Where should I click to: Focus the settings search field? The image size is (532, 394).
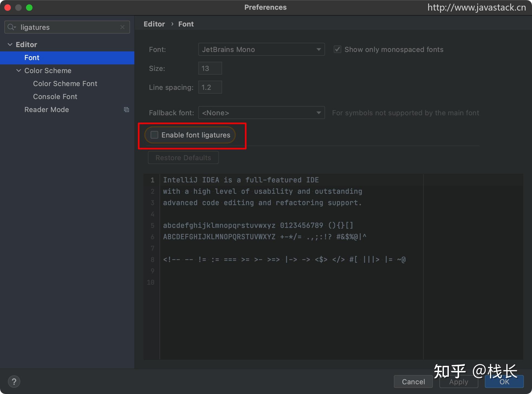point(67,27)
